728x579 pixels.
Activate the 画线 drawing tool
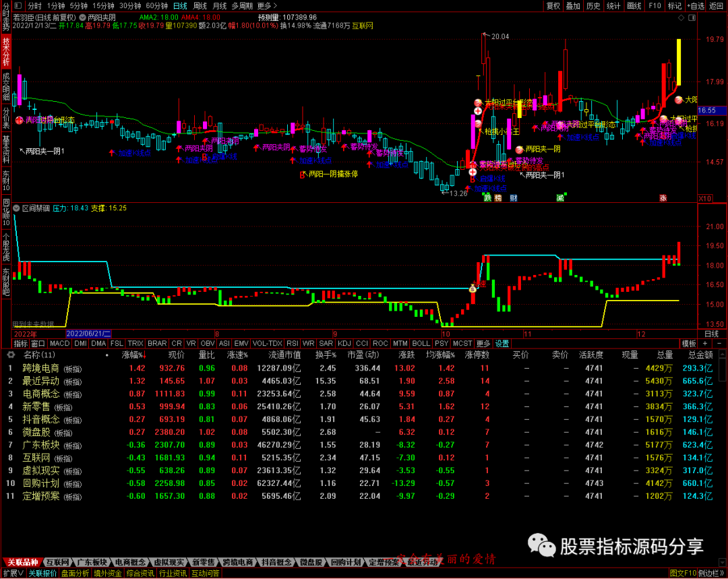[634, 5]
